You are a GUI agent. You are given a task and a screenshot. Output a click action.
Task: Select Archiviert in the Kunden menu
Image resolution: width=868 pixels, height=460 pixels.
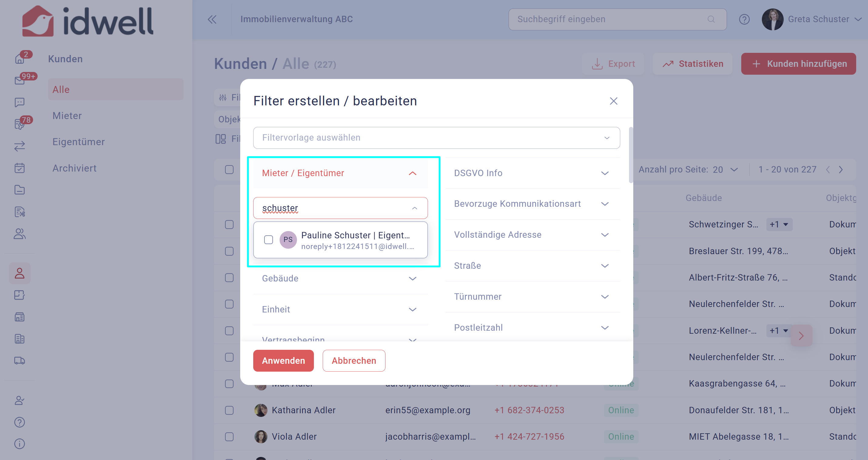(75, 168)
